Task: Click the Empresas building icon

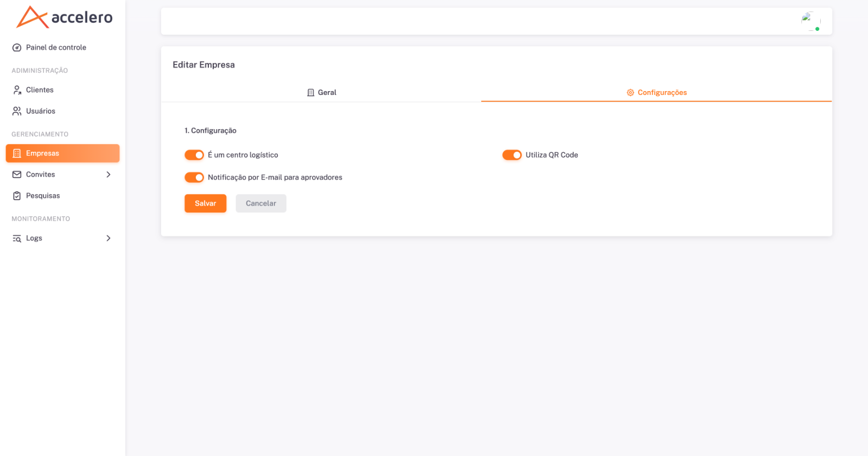Action: (x=17, y=153)
